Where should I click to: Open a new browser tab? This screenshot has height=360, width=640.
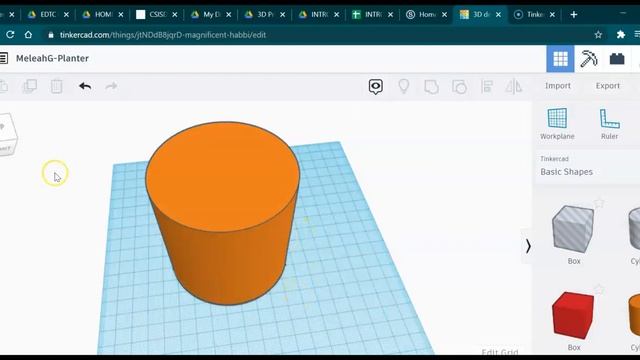[573, 15]
